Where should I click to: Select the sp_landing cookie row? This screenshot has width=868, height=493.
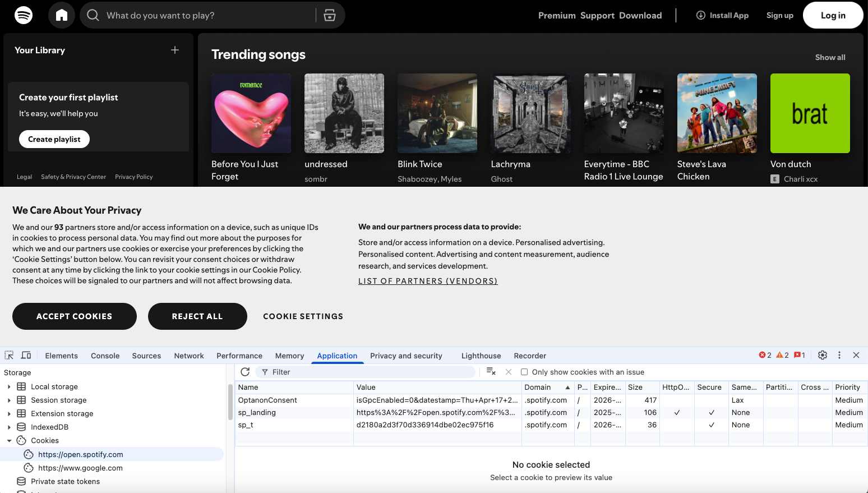[551, 412]
